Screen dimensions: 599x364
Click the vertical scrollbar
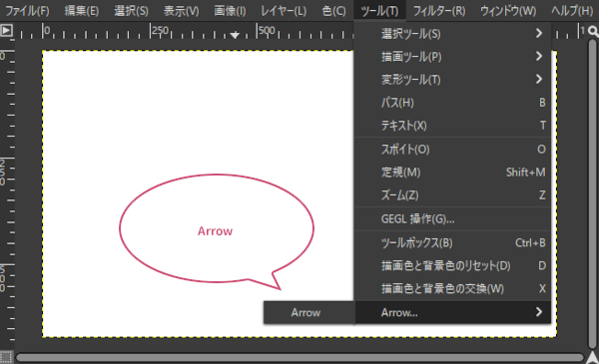pos(592,193)
